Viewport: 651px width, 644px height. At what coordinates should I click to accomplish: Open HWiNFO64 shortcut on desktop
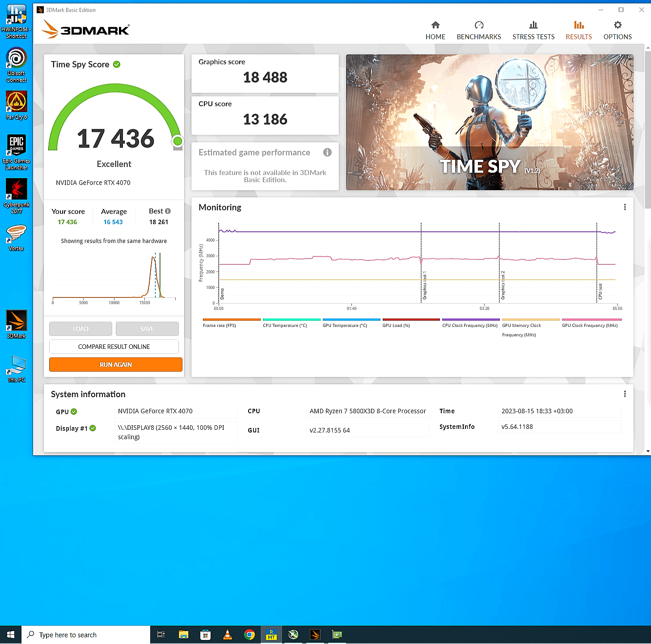pyautogui.click(x=17, y=21)
